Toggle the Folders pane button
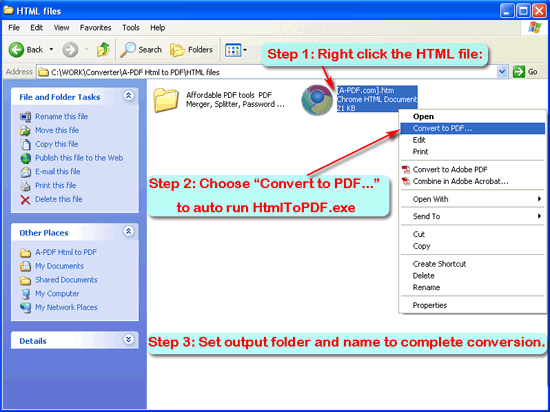Image resolution: width=550 pixels, height=412 pixels. (x=192, y=50)
